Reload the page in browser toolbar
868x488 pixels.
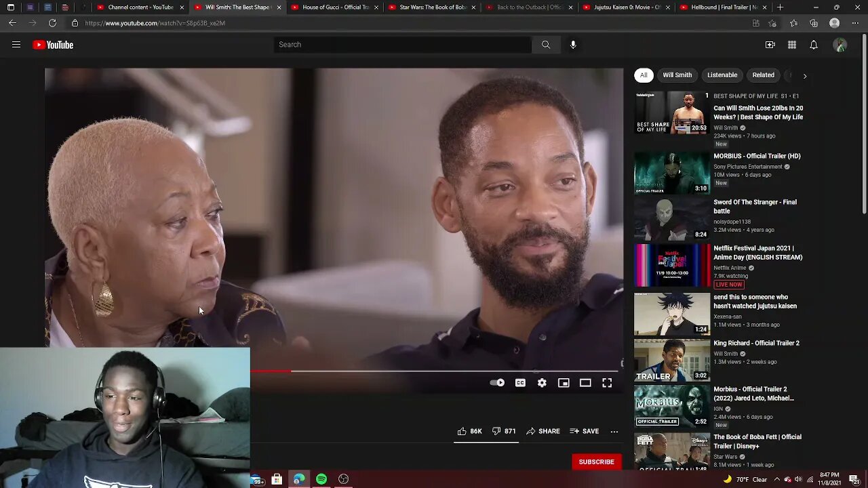click(52, 23)
